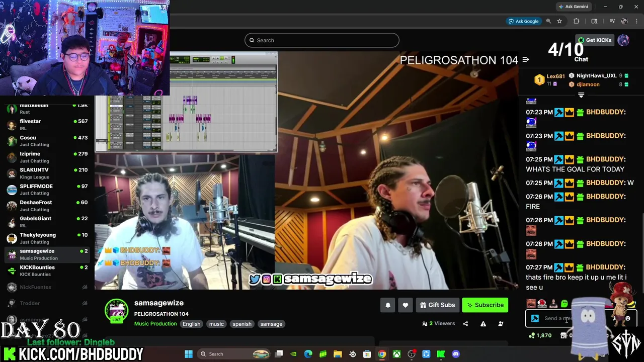Open the share stream icon
Image resolution: width=644 pixels, height=362 pixels.
tap(465, 324)
